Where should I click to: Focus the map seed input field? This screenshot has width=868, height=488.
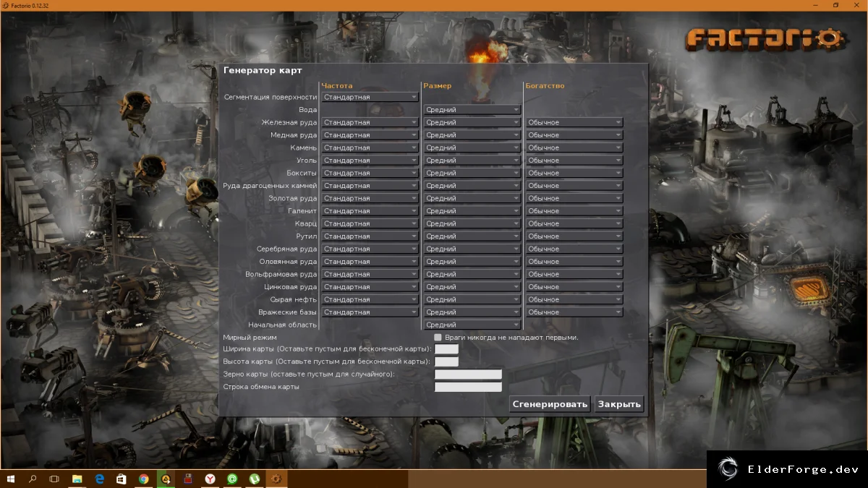[468, 374]
